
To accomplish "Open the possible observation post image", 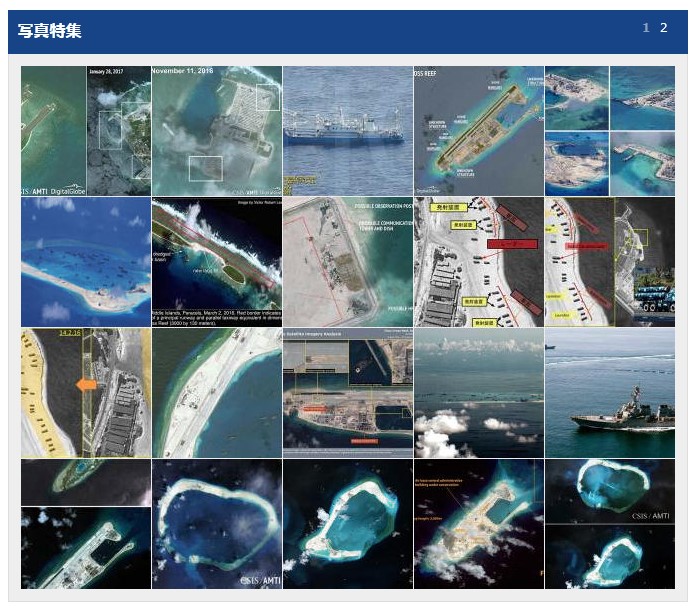I will [347, 261].
